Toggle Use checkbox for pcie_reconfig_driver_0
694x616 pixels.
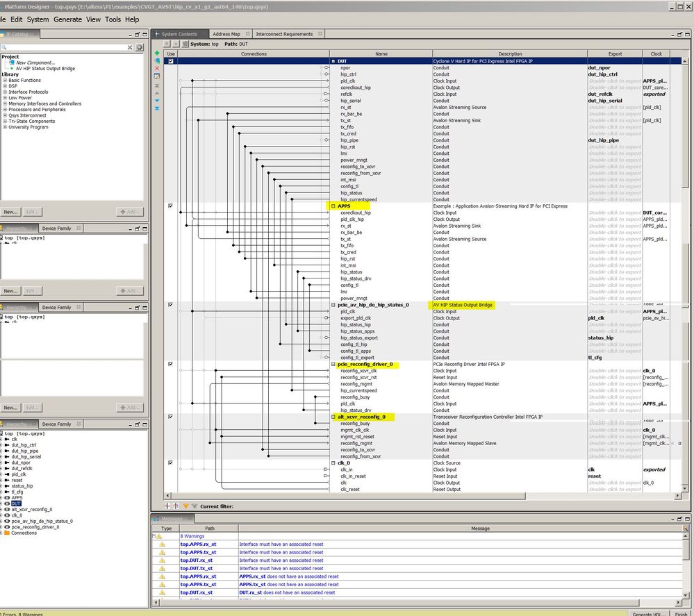tap(170, 364)
